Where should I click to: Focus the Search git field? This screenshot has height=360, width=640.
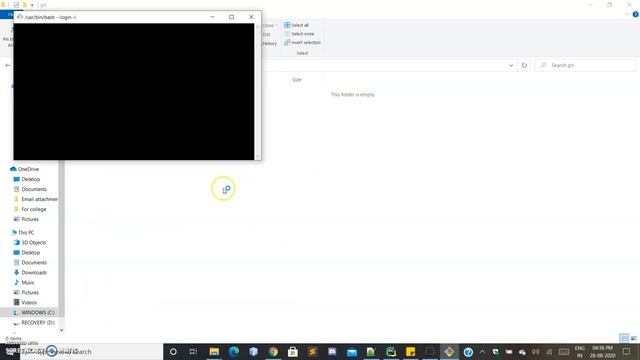[585, 65]
